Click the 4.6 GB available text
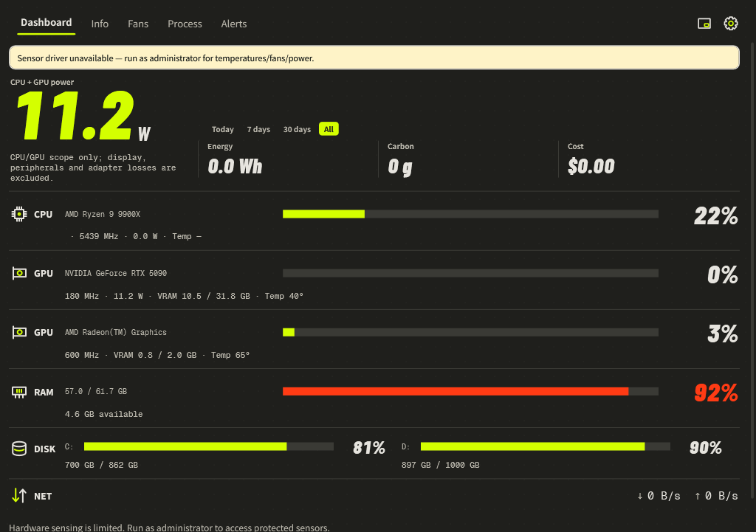The height and width of the screenshot is (532, 756). tap(103, 414)
